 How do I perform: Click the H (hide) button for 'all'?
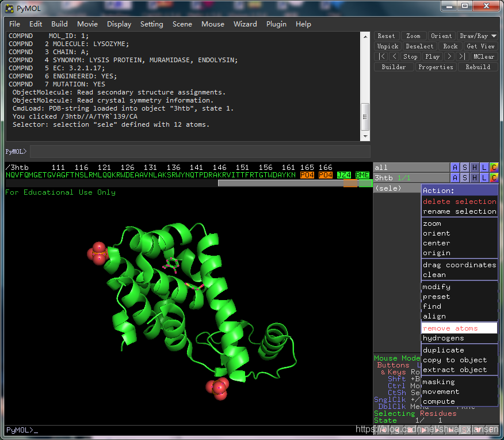[x=475, y=168]
